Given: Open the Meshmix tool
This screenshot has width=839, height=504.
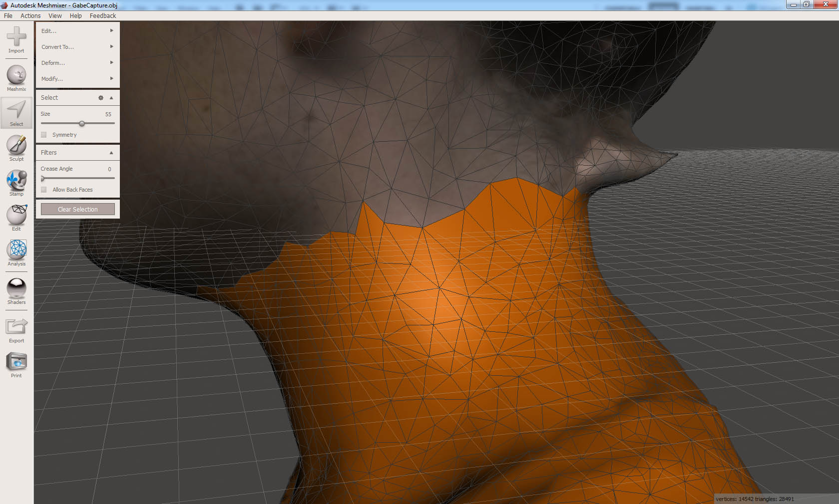Looking at the screenshot, I should pos(16,78).
